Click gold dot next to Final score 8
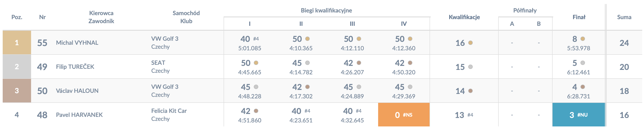This screenshot has width=644, height=134. [583, 39]
